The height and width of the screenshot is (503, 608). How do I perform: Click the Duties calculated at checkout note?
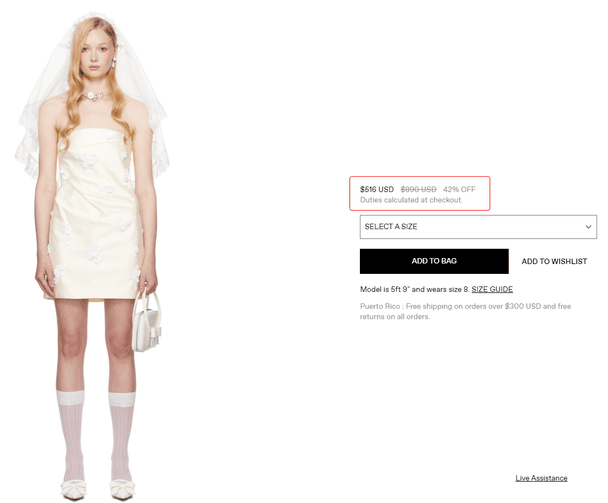point(411,200)
